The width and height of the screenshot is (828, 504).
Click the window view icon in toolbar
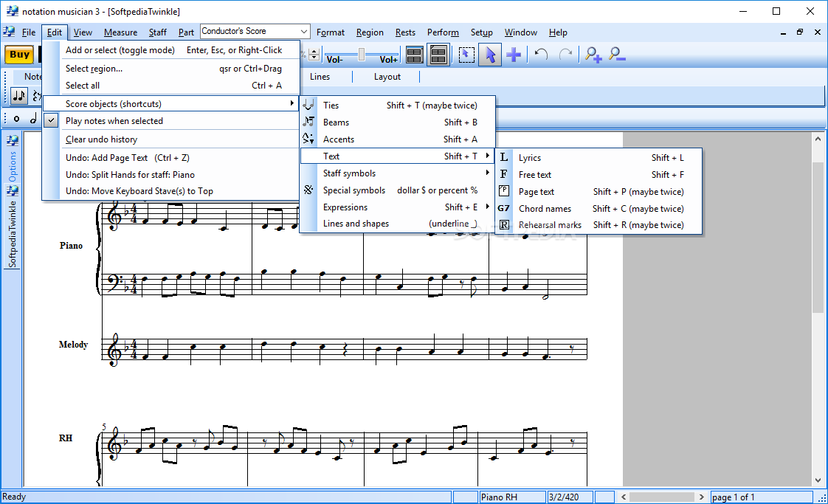point(415,55)
